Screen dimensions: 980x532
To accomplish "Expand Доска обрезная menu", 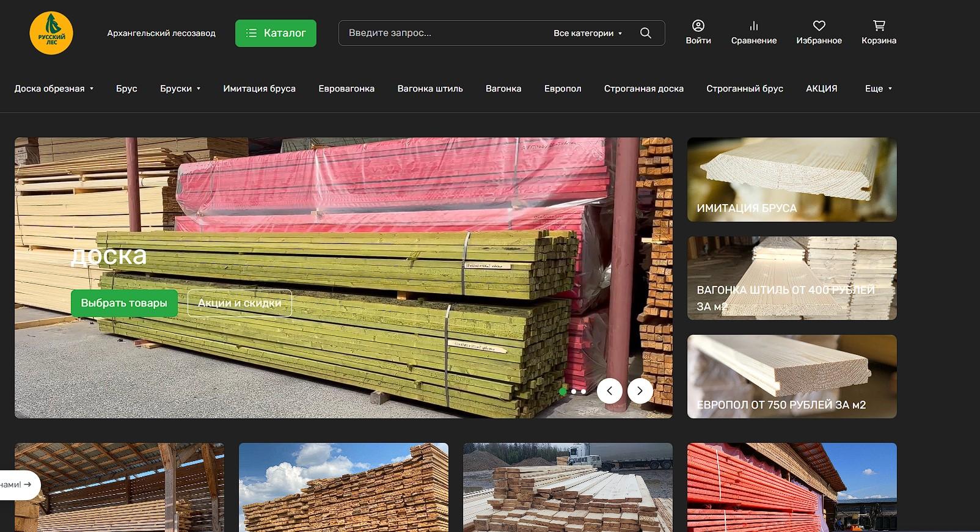I will [x=54, y=89].
